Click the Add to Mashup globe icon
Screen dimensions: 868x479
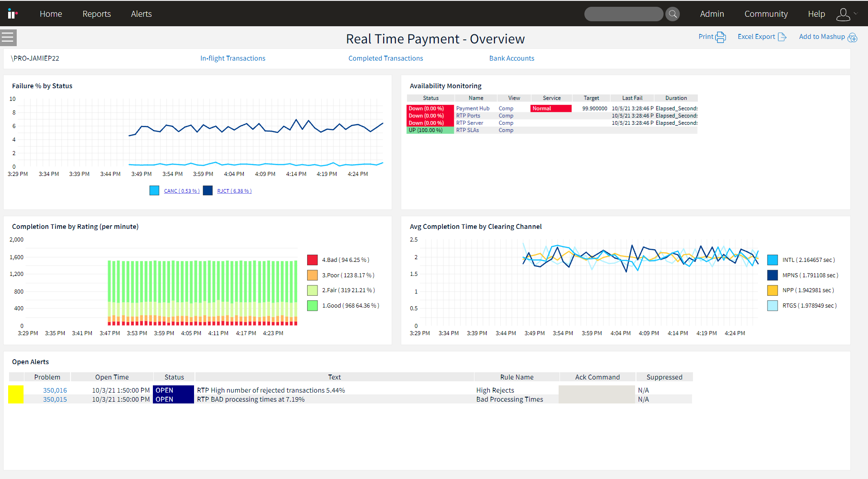pyautogui.click(x=853, y=38)
